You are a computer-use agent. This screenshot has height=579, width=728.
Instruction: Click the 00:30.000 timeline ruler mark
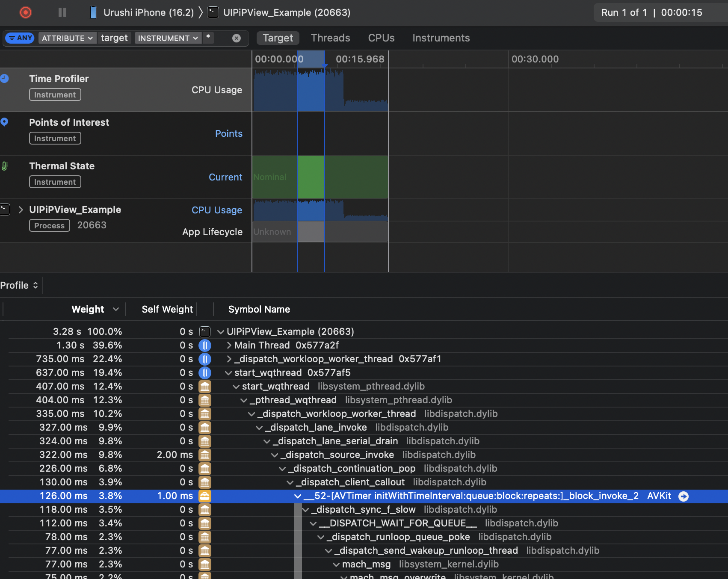pyautogui.click(x=535, y=59)
